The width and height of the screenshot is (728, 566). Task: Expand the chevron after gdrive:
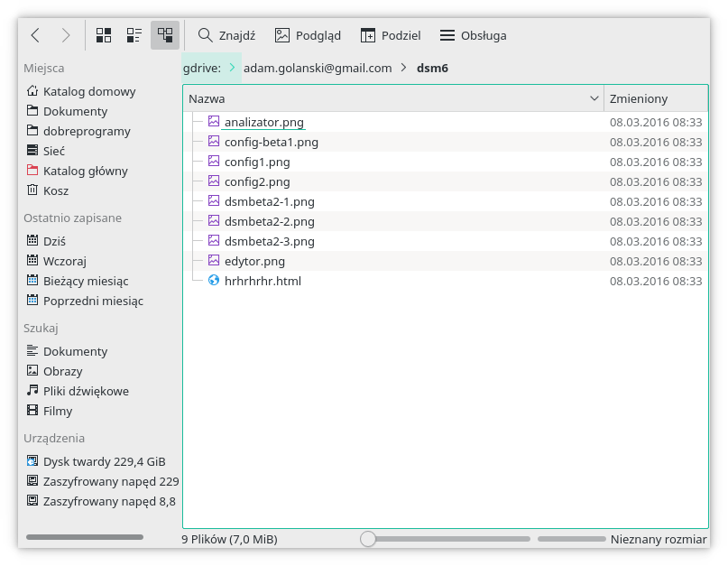pos(233,68)
